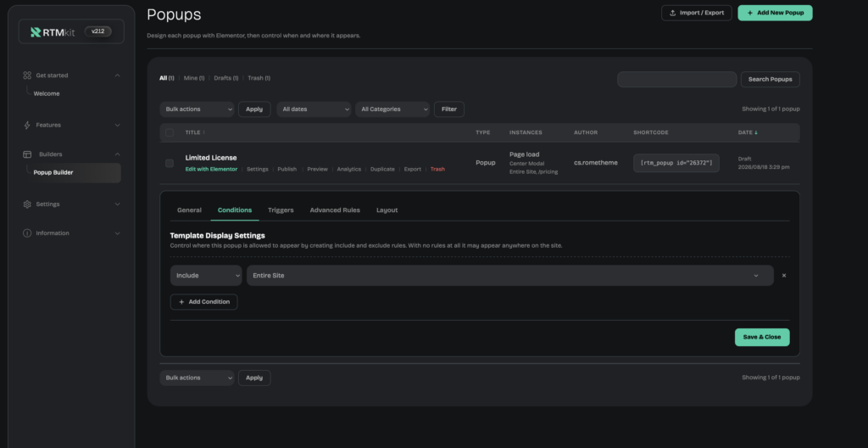Image resolution: width=868 pixels, height=448 pixels.
Task: Collapse the Get started section chevron
Action: [117, 76]
